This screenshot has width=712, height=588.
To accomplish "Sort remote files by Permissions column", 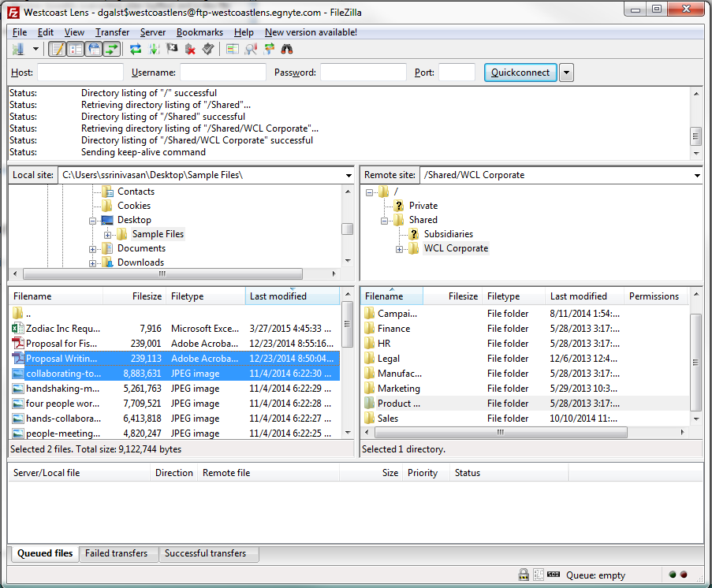I will 654,296.
